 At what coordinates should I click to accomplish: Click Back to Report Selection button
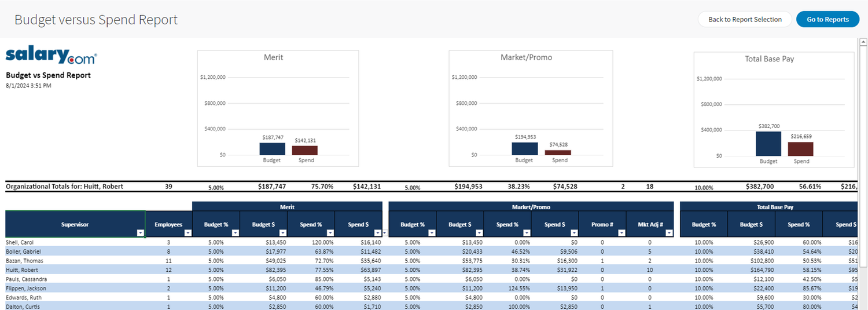click(x=745, y=19)
